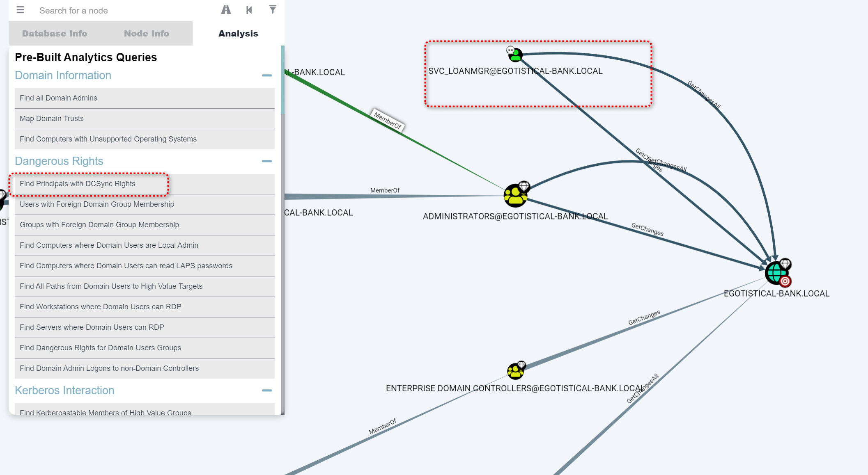Click the SVC_LOANMGR@EGOTISTICAL-BANK.LOCAL label

pyautogui.click(x=515, y=71)
